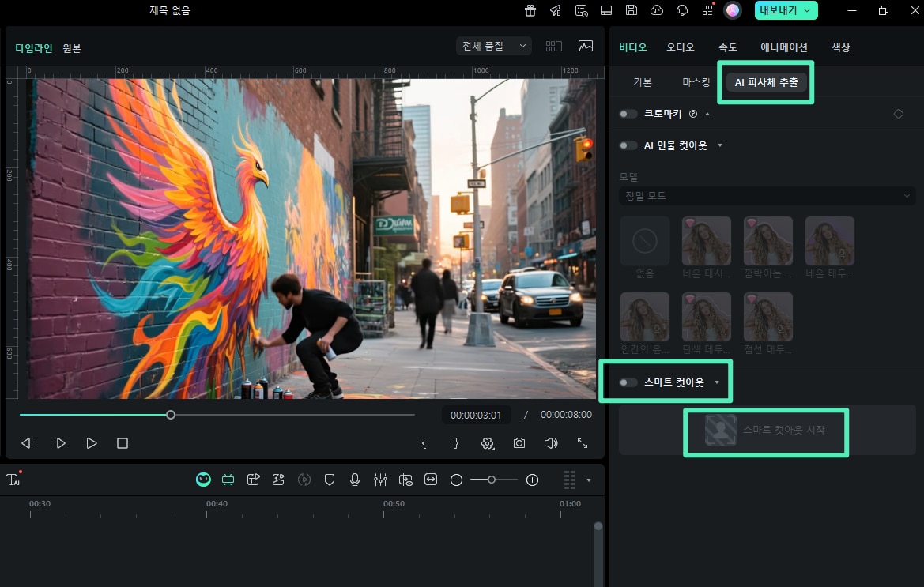Enable the 스마트 컷아웃 toggle
The width and height of the screenshot is (924, 587).
click(x=628, y=382)
